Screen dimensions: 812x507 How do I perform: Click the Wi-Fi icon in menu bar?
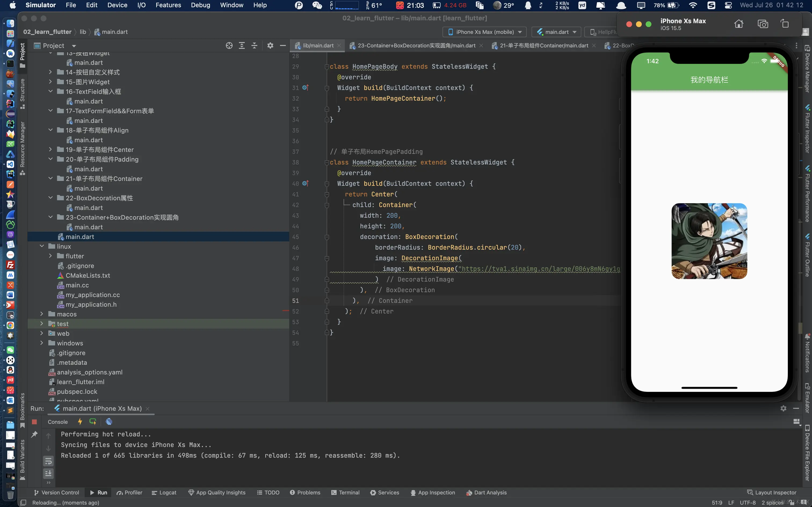pos(693,5)
